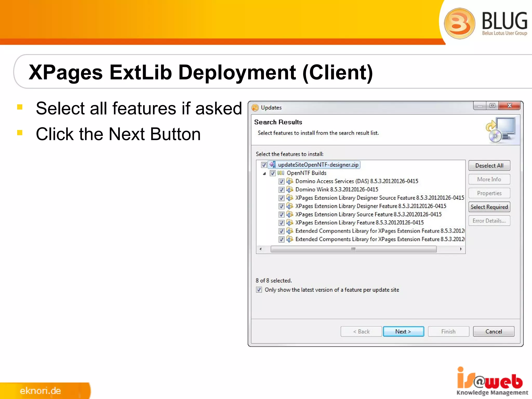This screenshot has width=532, height=399.
Task: Select XPages Extension Library Designer Source Feature row
Action: (380, 198)
